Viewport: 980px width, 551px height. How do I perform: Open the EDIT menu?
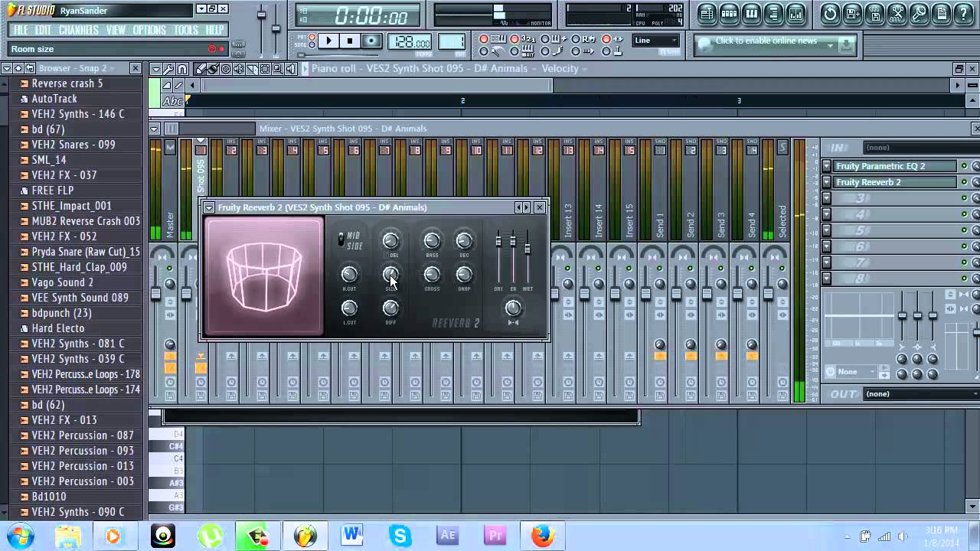click(x=43, y=30)
